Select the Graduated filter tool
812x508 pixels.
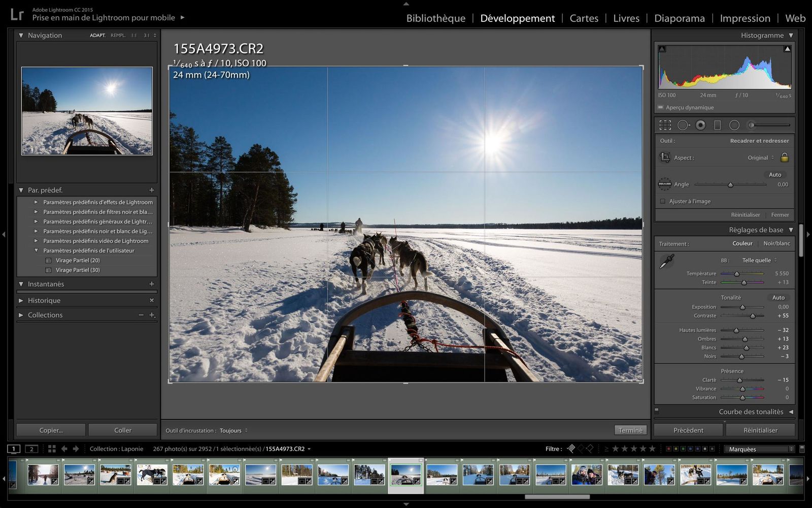click(717, 125)
